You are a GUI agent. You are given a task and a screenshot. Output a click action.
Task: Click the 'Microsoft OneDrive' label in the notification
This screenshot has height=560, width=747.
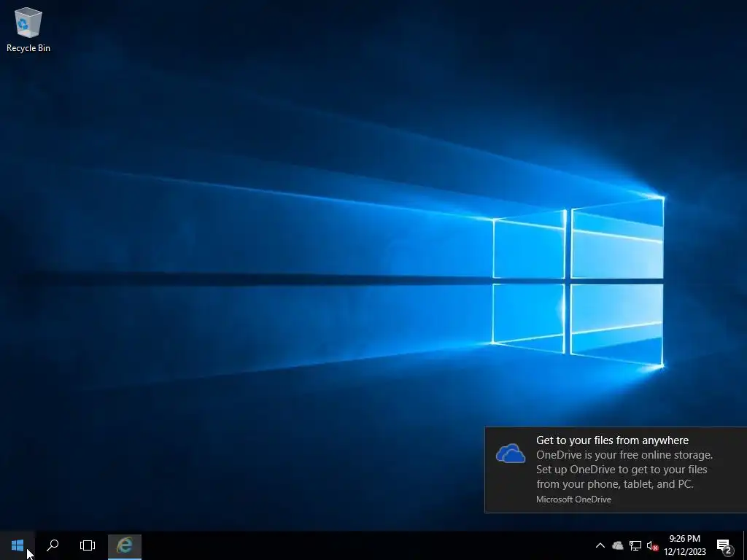[573, 499]
